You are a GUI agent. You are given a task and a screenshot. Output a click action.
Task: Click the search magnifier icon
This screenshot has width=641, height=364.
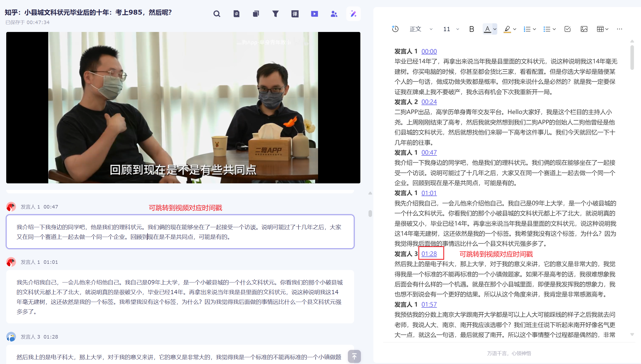click(x=217, y=14)
